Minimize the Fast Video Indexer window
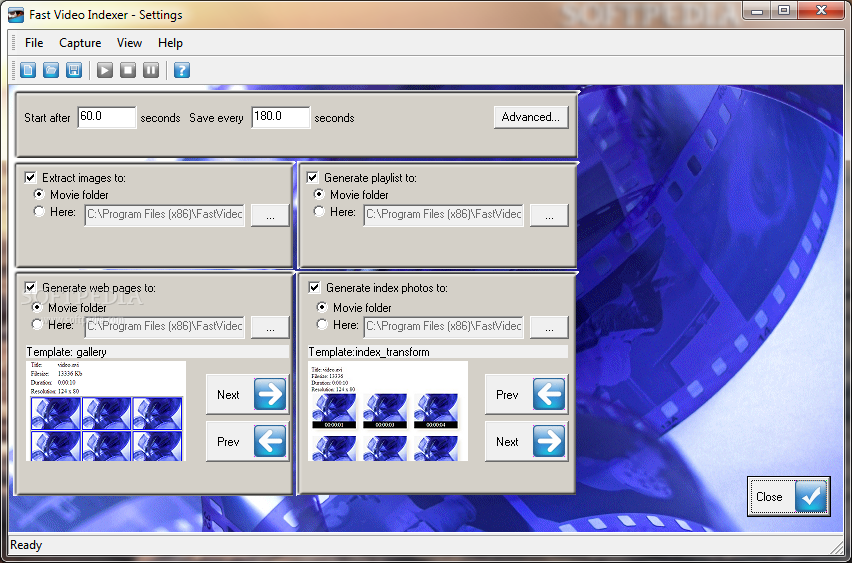The width and height of the screenshot is (852, 563). tap(757, 10)
